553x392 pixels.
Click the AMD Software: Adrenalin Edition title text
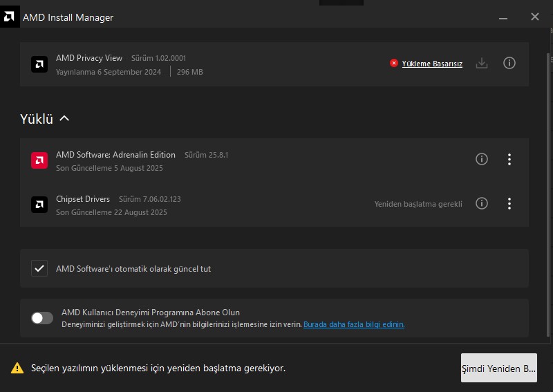click(115, 155)
